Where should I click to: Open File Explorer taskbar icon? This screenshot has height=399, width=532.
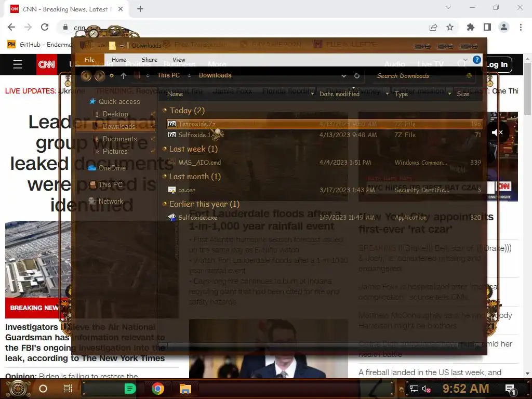click(x=185, y=389)
